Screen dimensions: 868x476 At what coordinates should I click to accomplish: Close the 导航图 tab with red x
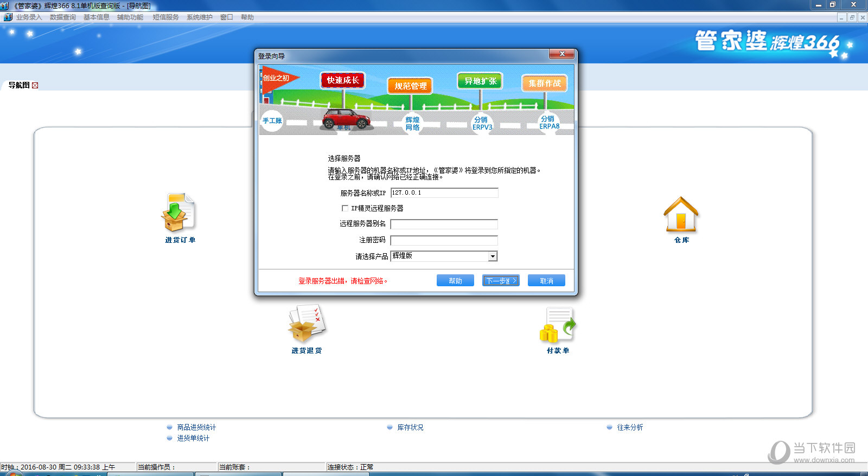[x=35, y=85]
